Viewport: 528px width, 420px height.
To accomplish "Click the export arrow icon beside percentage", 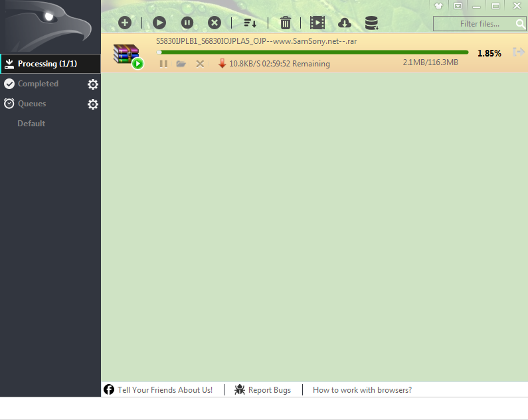I will point(519,52).
